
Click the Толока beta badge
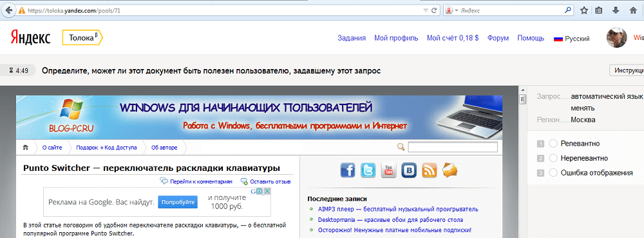point(82,37)
